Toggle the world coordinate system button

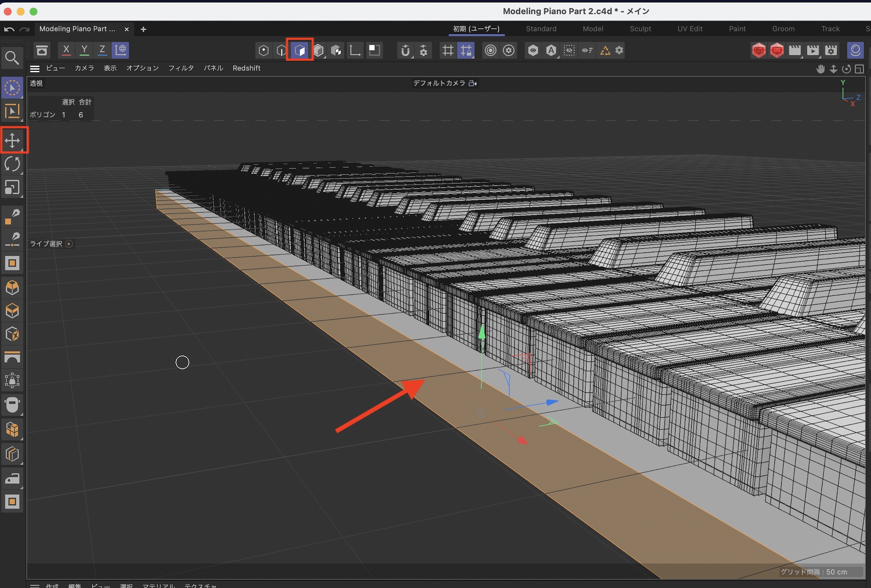[x=120, y=50]
